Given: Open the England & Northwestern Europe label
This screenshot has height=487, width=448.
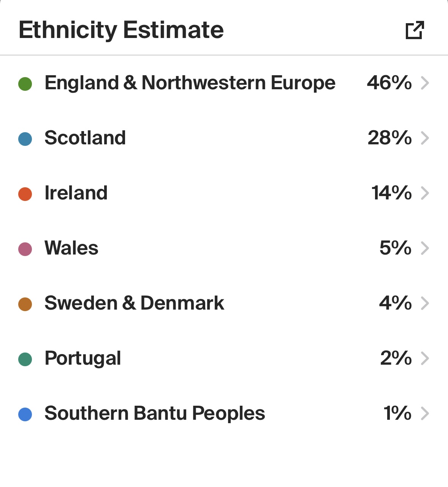Looking at the screenshot, I should (x=190, y=83).
